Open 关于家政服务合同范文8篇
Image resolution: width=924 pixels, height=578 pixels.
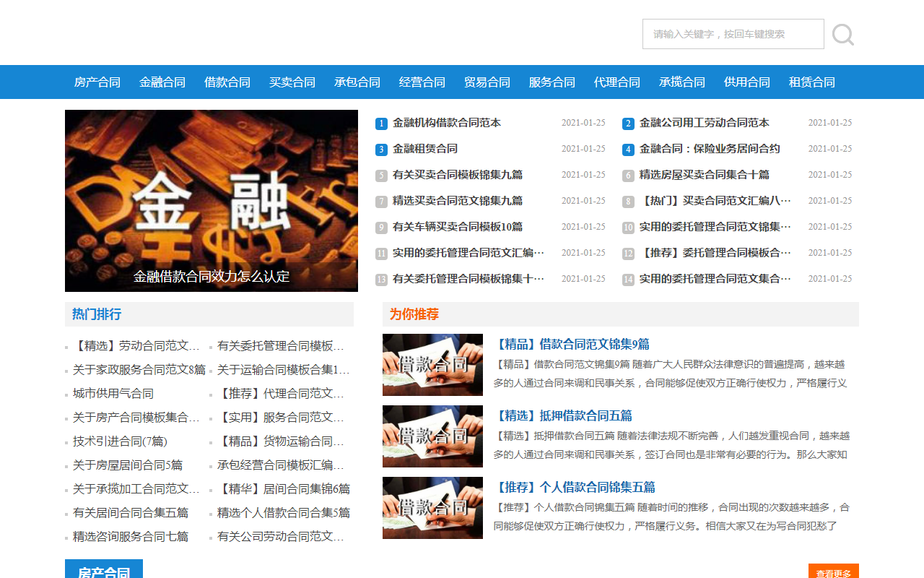(139, 370)
